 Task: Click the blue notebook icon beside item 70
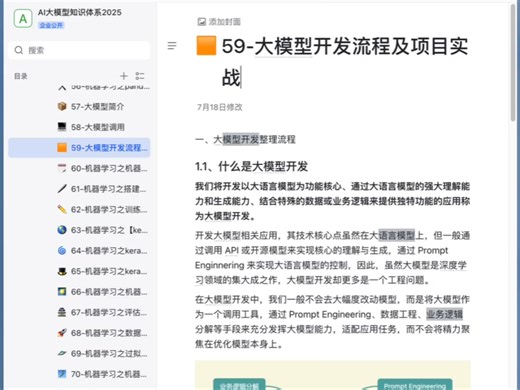[62, 374]
